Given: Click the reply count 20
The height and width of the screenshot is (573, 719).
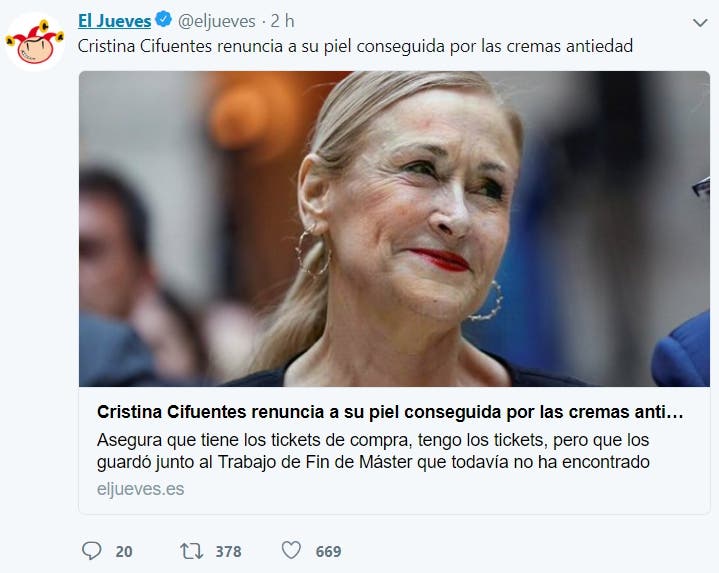Looking at the screenshot, I should click(x=124, y=551).
